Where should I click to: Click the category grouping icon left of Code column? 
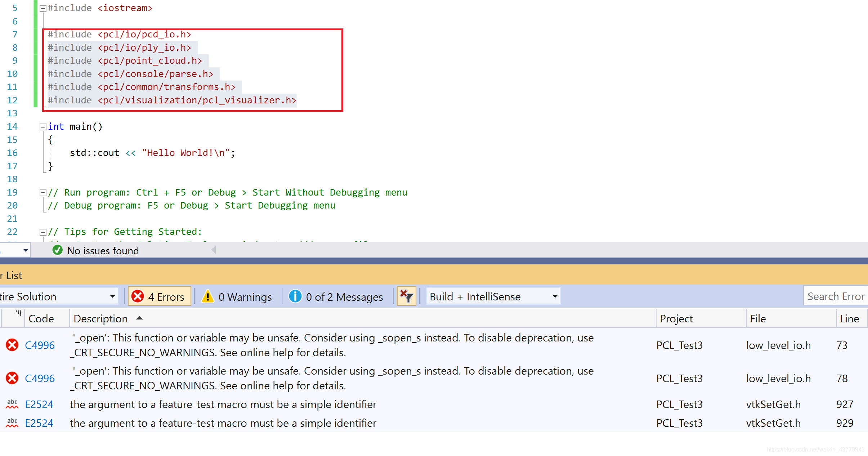19,313
